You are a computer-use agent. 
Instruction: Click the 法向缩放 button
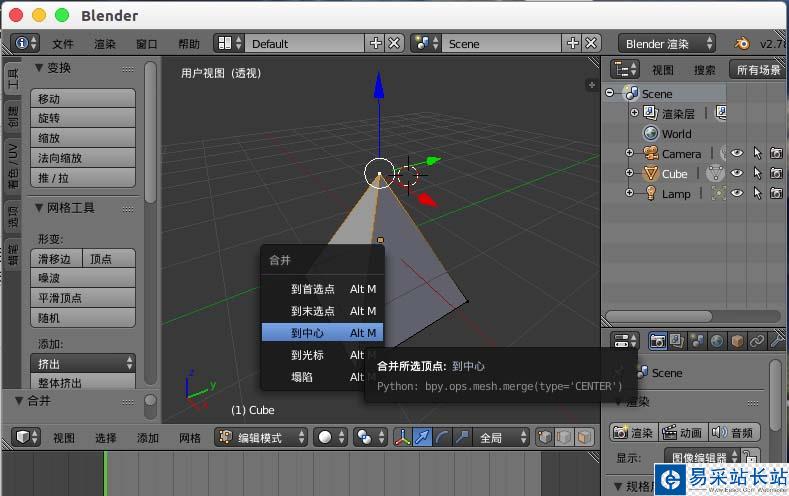pos(83,158)
